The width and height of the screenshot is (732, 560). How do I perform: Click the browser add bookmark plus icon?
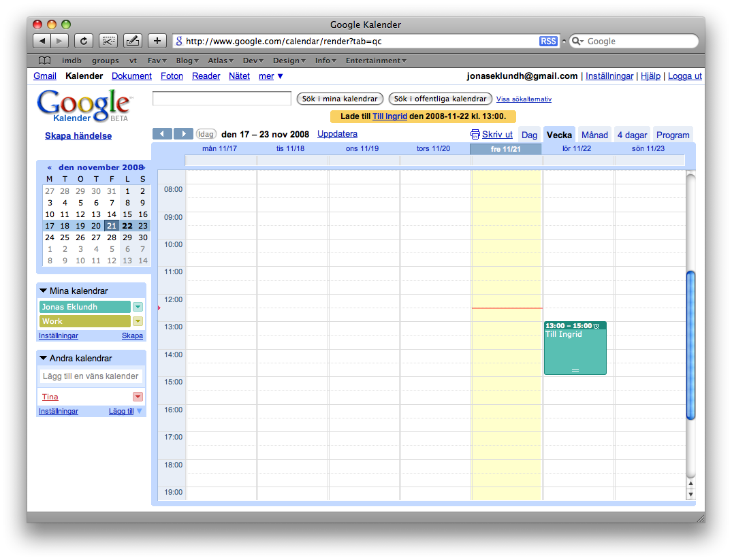157,41
